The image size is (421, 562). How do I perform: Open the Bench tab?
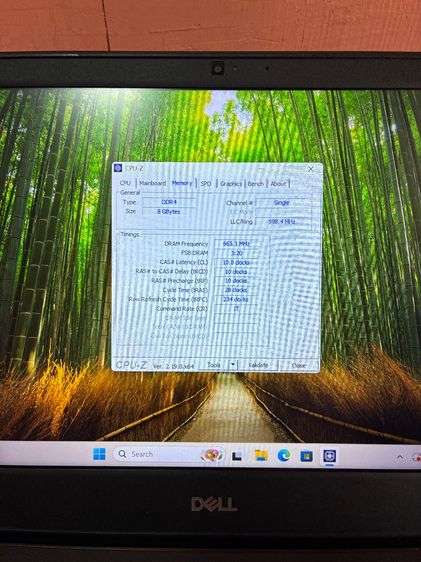(255, 184)
